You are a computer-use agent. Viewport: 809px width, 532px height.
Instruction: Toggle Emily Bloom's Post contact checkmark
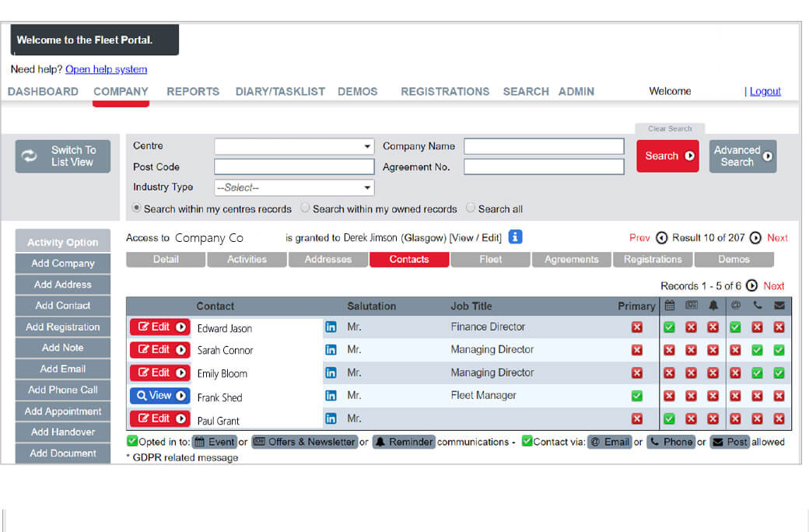click(x=779, y=373)
